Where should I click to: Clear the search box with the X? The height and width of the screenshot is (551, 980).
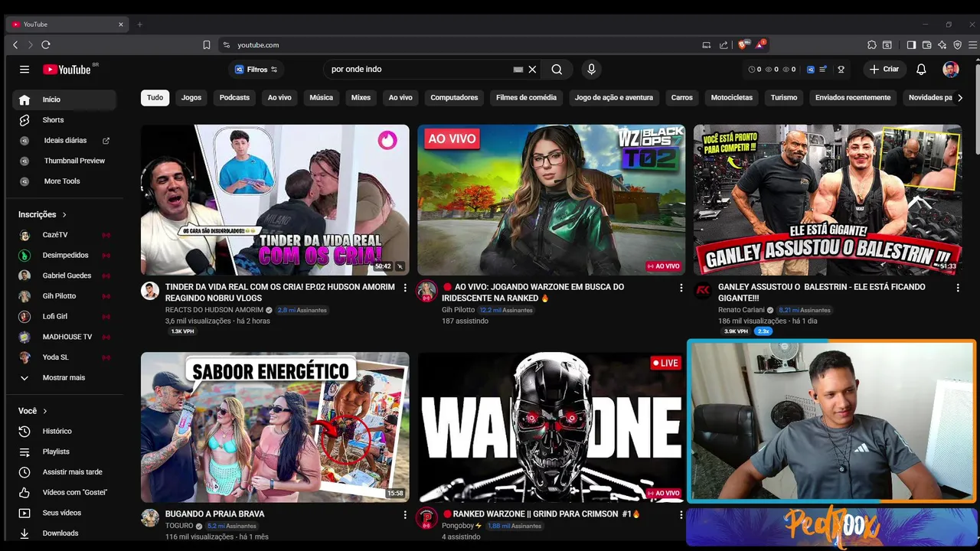click(532, 70)
